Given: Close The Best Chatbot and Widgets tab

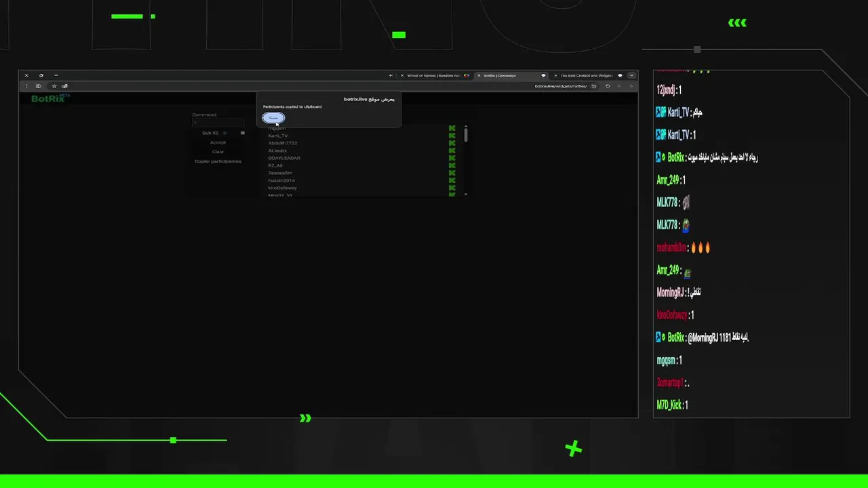Looking at the screenshot, I should click(555, 75).
